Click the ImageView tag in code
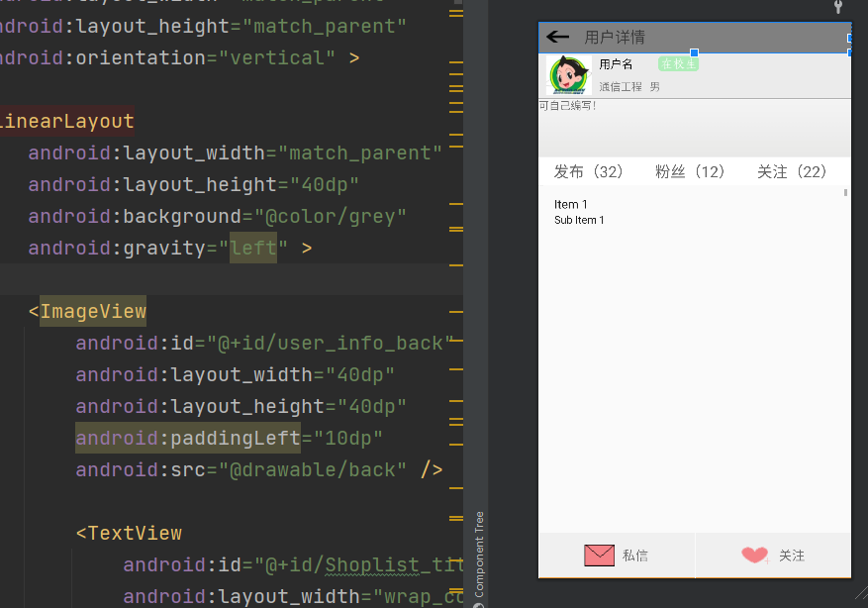 click(x=93, y=311)
